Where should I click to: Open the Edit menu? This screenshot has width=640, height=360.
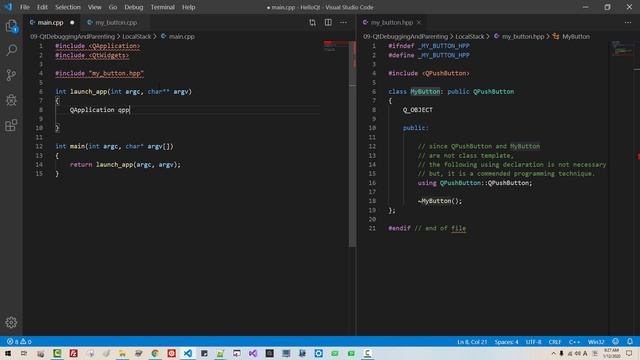coord(42,7)
